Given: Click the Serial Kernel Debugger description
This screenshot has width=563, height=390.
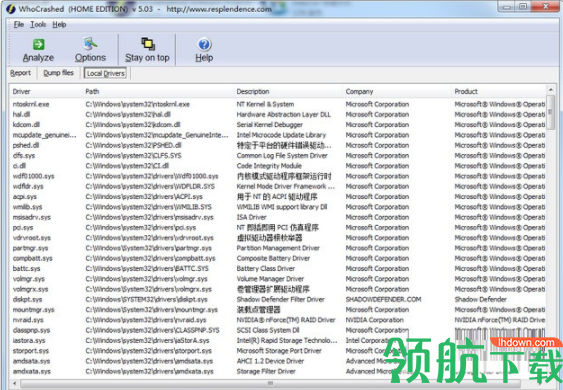Looking at the screenshot, I should pyautogui.click(x=270, y=125).
